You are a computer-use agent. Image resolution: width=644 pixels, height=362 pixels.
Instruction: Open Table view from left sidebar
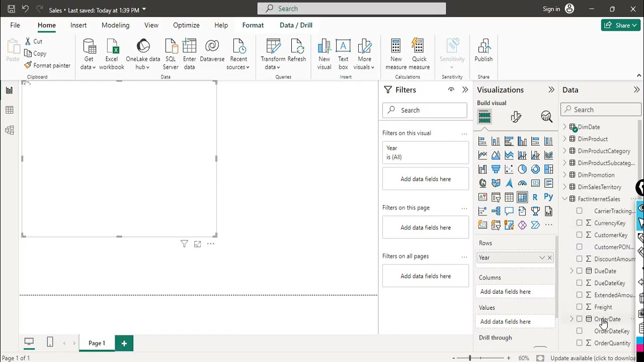click(x=9, y=110)
